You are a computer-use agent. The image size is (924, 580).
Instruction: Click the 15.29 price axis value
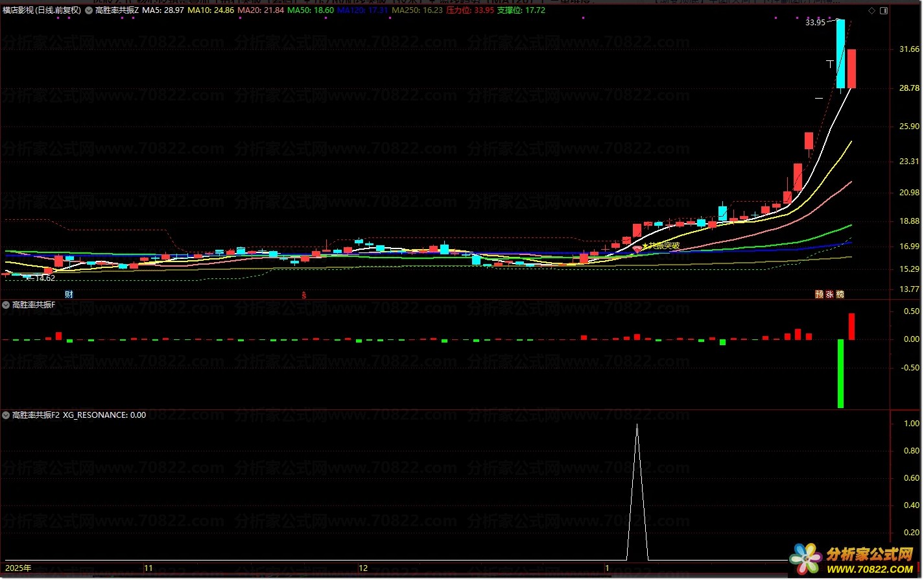coord(910,269)
